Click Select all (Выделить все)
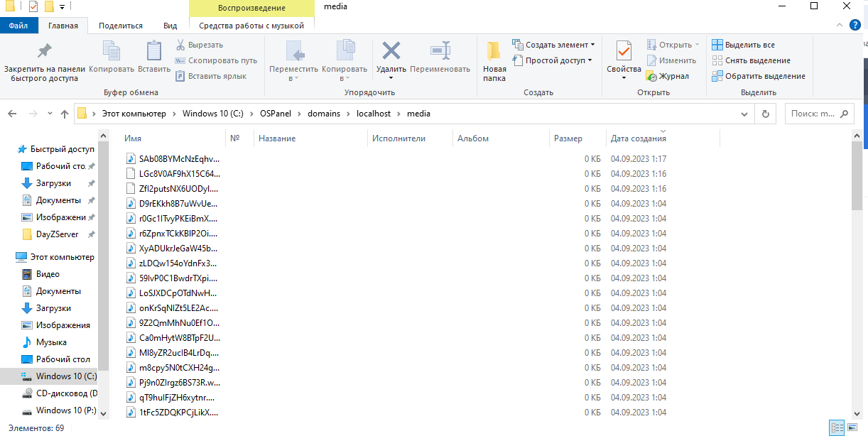This screenshot has width=868, height=436. 743,45
